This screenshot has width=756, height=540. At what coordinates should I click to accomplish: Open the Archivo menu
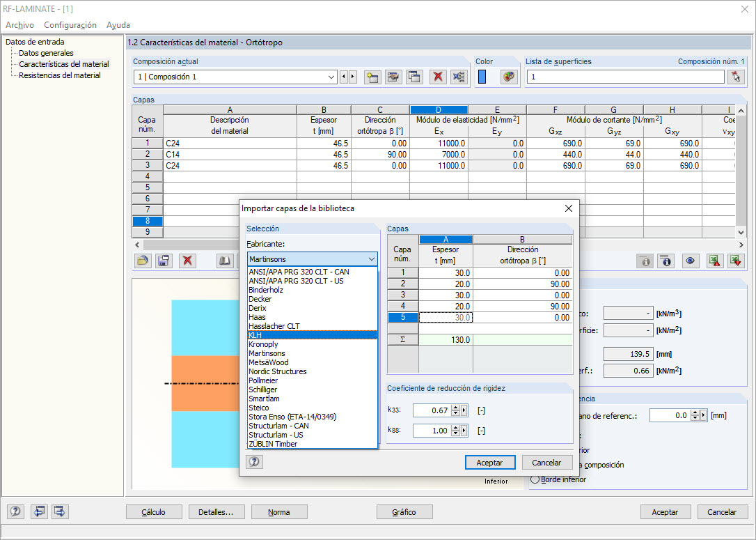point(19,24)
